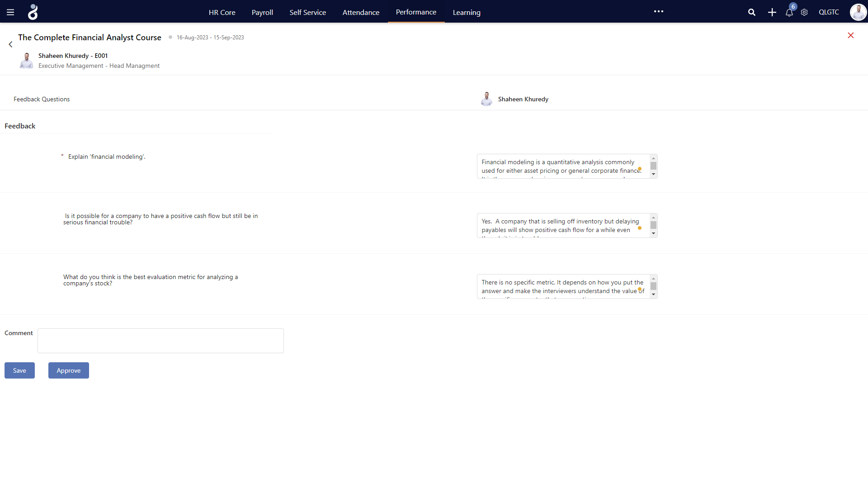Switch to the Learning tab
Image resolution: width=868 pixels, height=488 pixels.
point(466,12)
